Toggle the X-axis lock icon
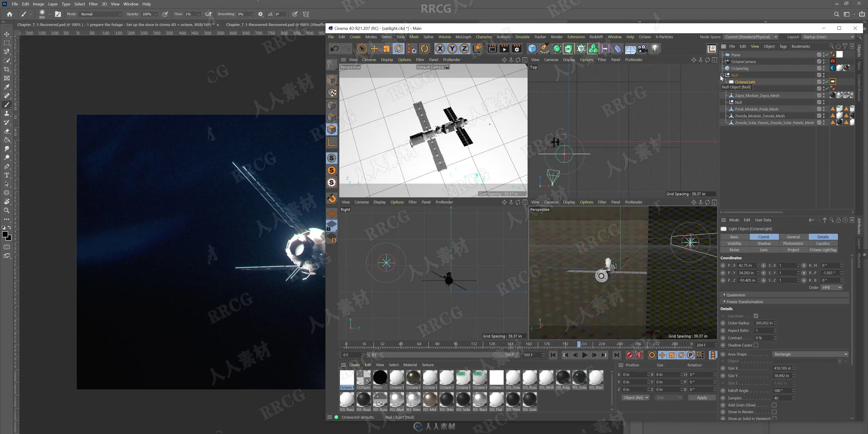Screen dimensions: 868x434 pos(440,49)
